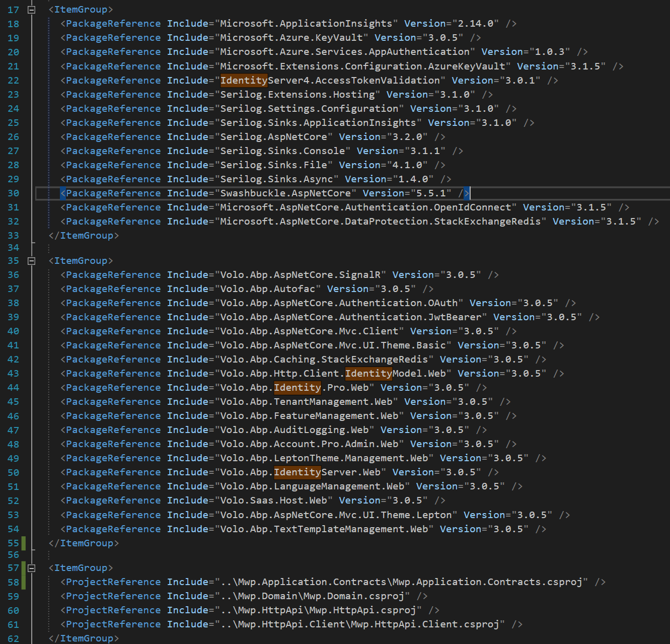Click closing ItemGroup tag on line 33
Viewport: 670px width, 644px height.
tap(84, 236)
